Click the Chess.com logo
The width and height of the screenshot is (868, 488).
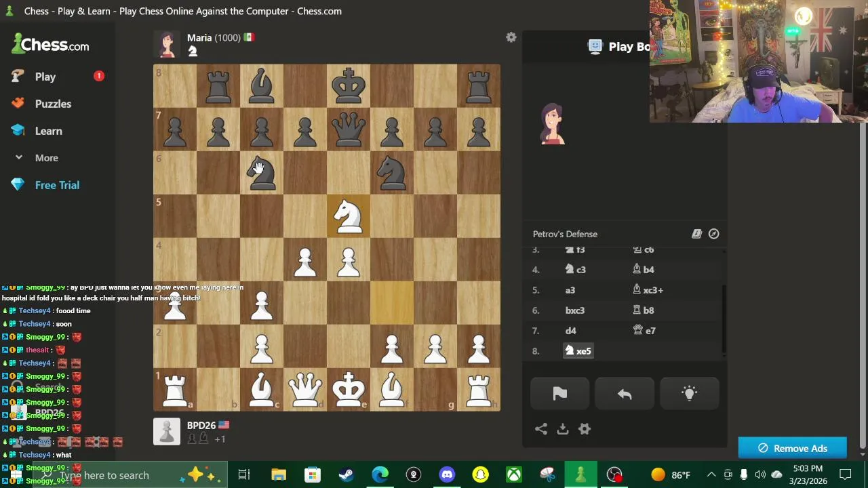pos(50,45)
